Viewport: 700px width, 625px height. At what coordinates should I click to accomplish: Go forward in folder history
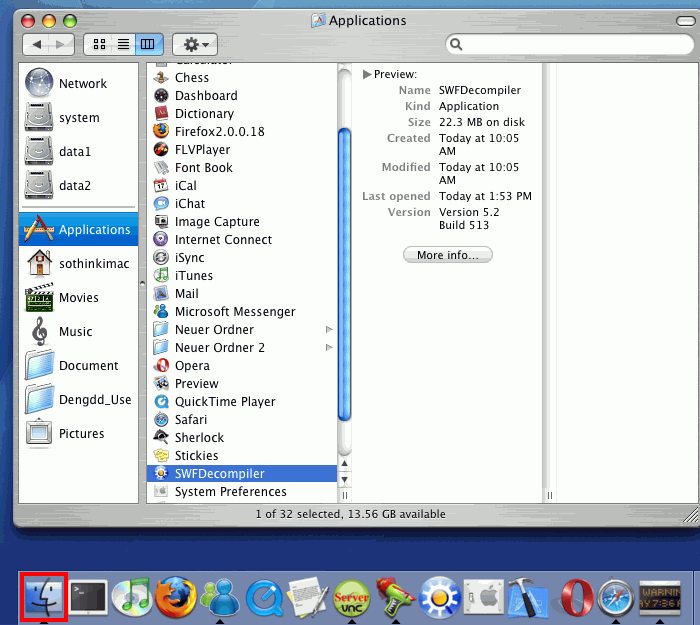click(60, 44)
